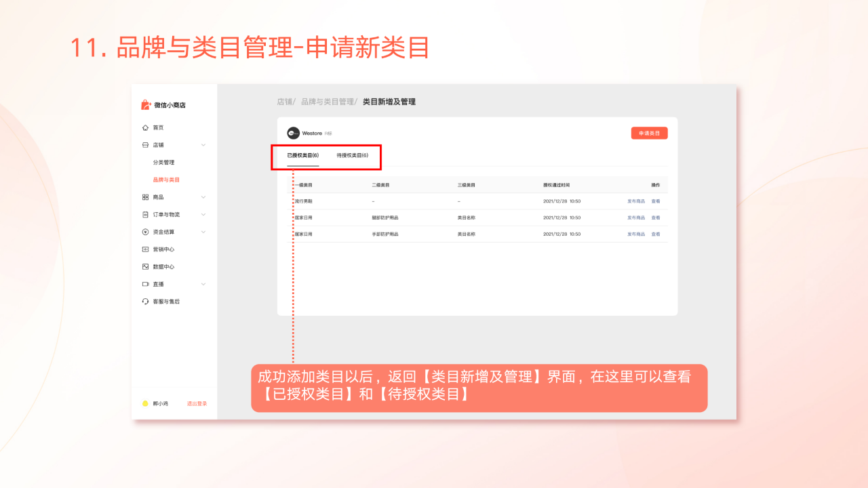Expand the 资金结算 menu chevron

pyautogui.click(x=203, y=232)
